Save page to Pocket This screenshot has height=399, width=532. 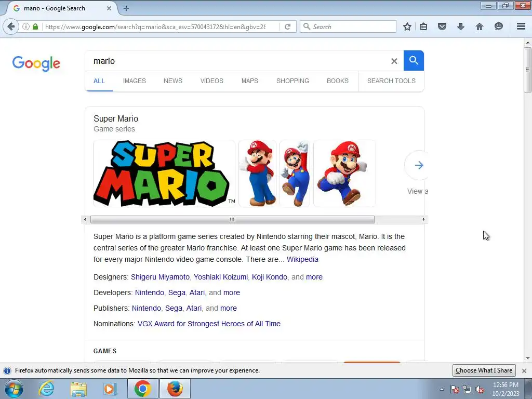pyautogui.click(x=442, y=26)
